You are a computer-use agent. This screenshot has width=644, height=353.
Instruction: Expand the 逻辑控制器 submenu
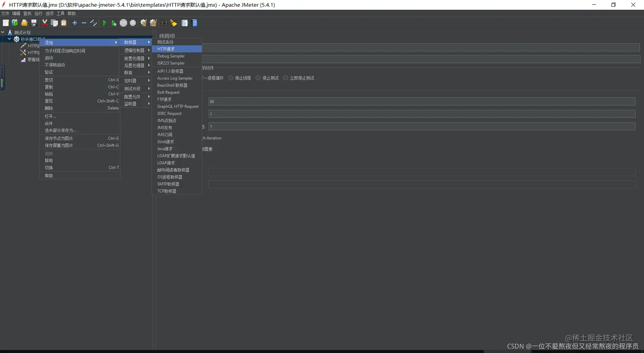[x=136, y=50]
